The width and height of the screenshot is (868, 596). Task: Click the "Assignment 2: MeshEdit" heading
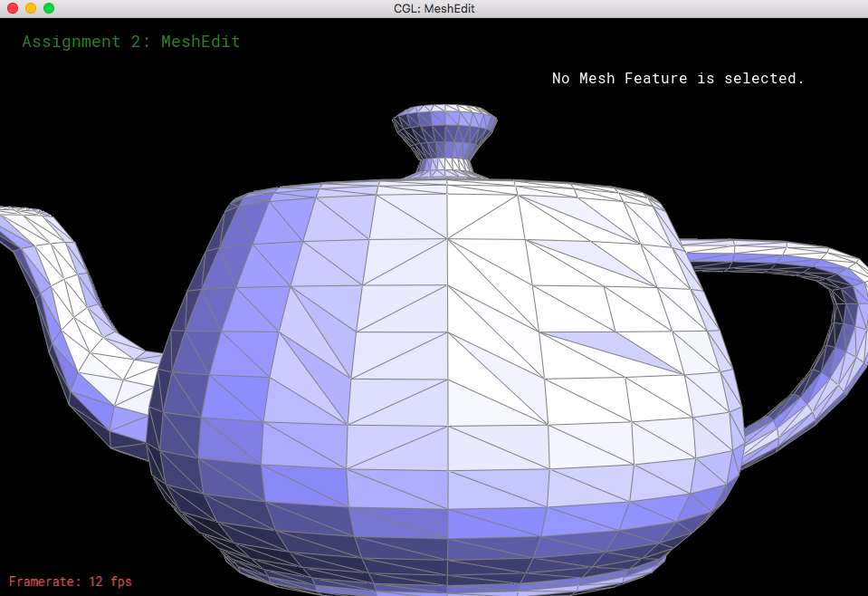(131, 42)
